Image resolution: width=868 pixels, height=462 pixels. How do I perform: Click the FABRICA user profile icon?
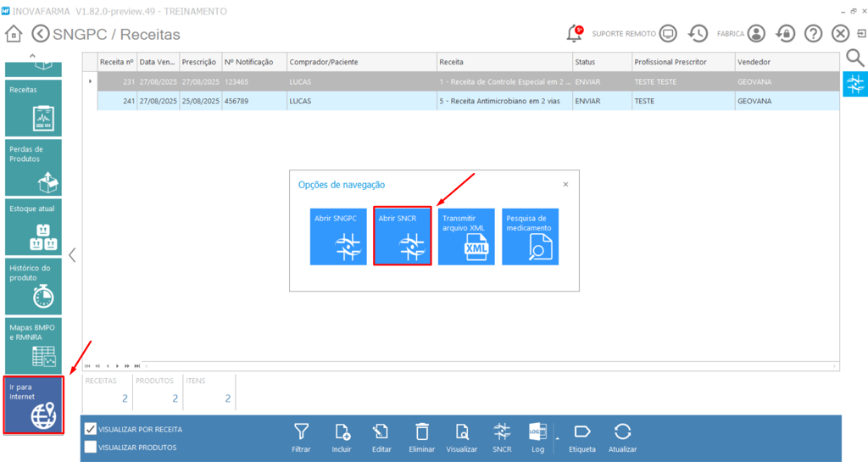click(x=756, y=34)
